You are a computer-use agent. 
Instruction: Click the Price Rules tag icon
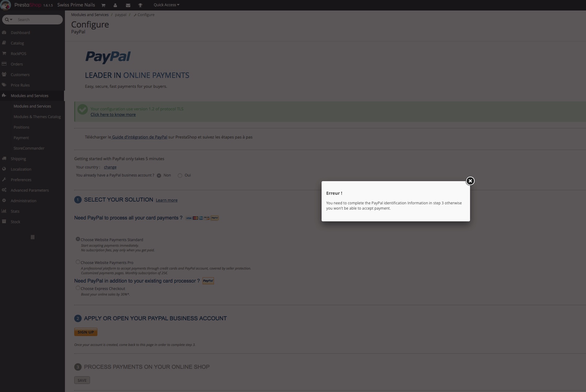pyautogui.click(x=4, y=85)
